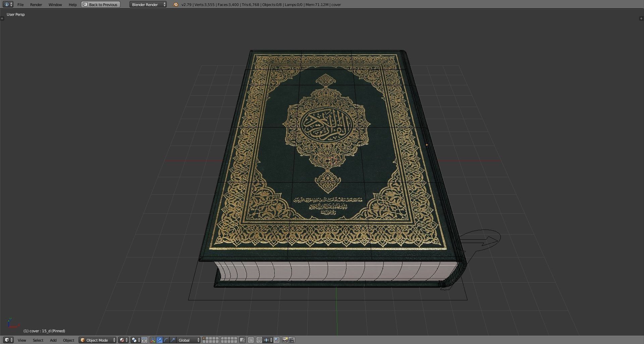Viewport: 644px width, 344px height.
Task: Click the 3D cursor on the book
Action: click(333, 161)
